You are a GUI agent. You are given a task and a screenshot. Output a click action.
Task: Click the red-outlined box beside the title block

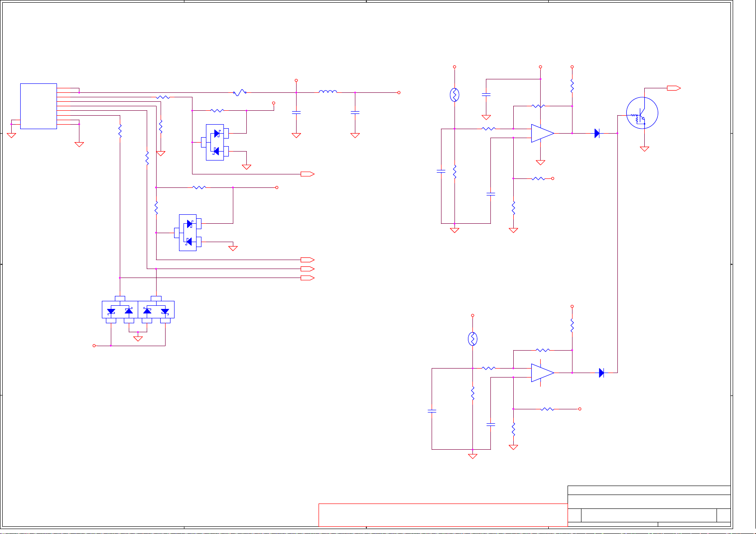coord(443,515)
